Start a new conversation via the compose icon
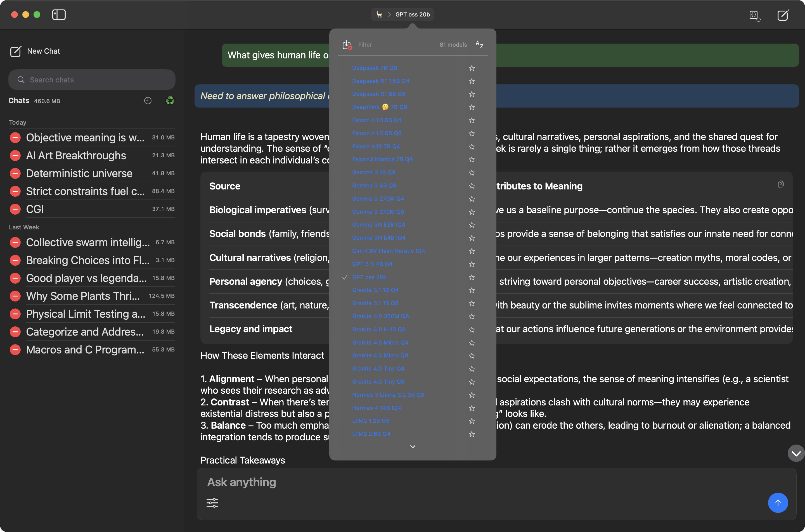This screenshot has width=805, height=532. point(783,15)
